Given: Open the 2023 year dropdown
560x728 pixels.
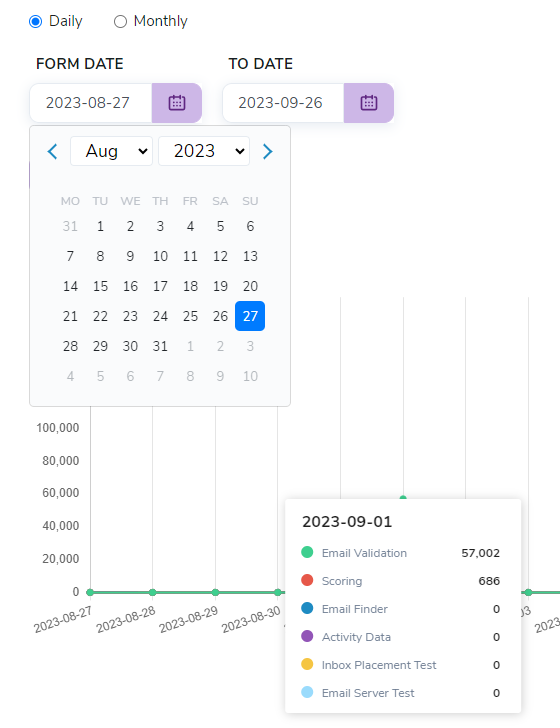Looking at the screenshot, I should pos(204,151).
